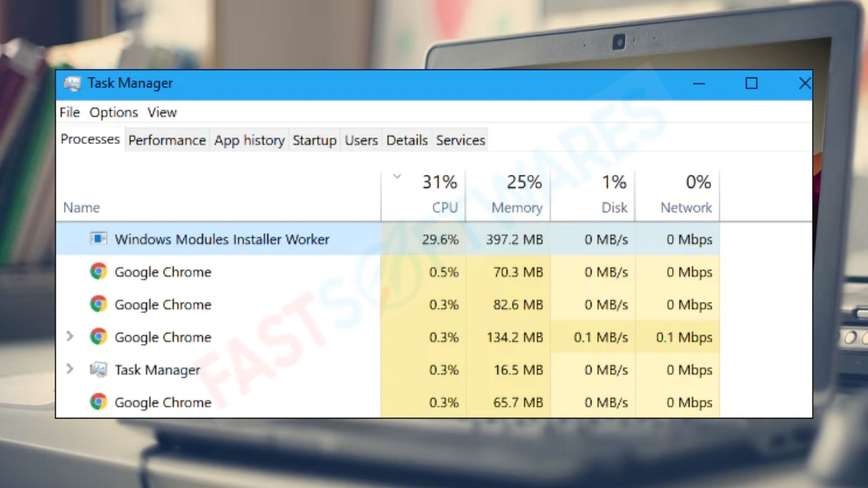The width and height of the screenshot is (868, 488).
Task: Expand the Task Manager process group
Action: [x=70, y=369]
